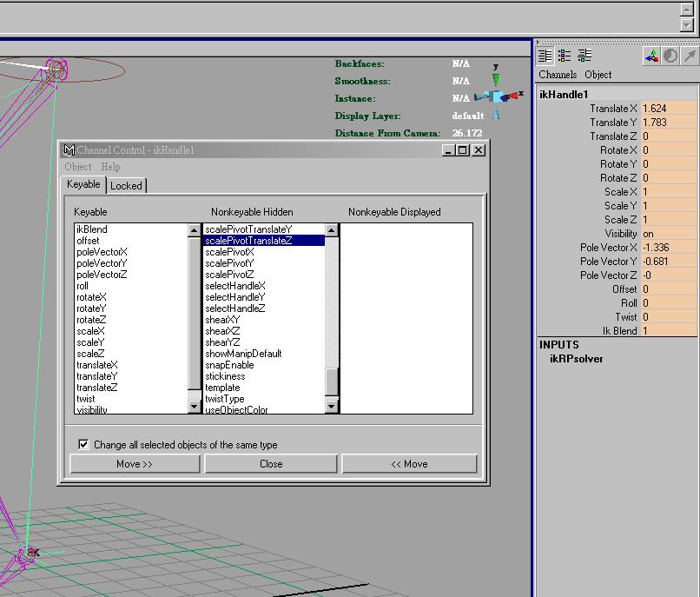Select the Rotate Z channel label

pos(618,178)
